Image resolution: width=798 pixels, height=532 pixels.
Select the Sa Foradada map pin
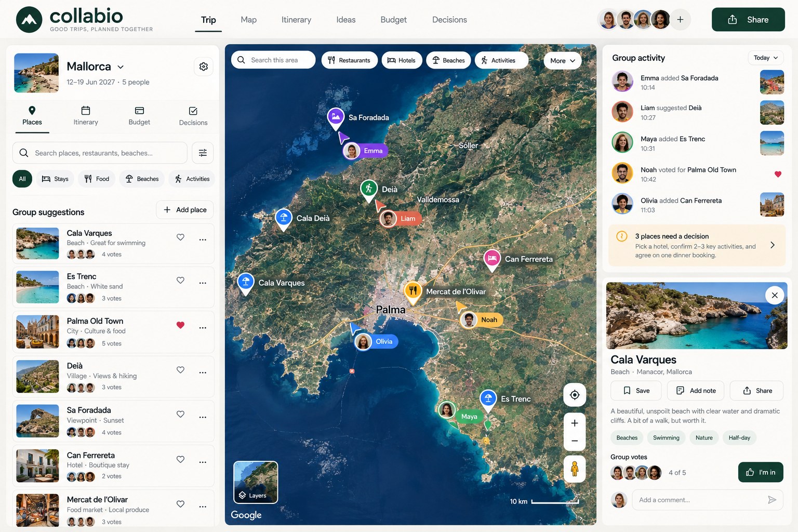tap(336, 119)
